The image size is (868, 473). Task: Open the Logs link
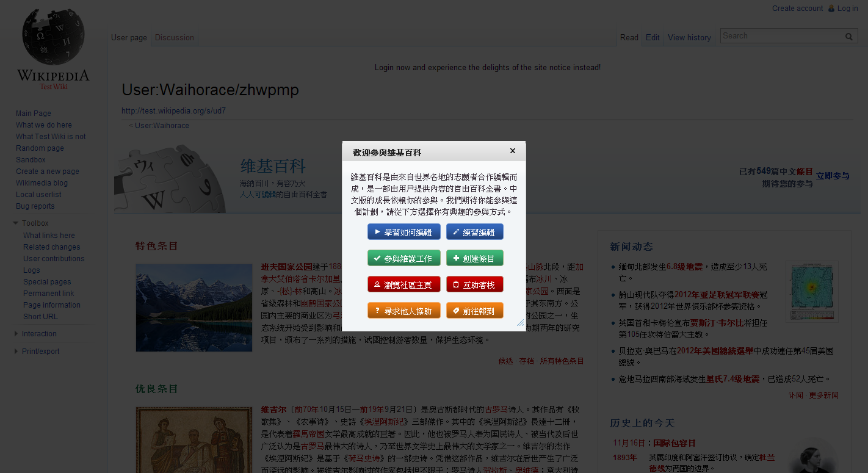coord(32,270)
